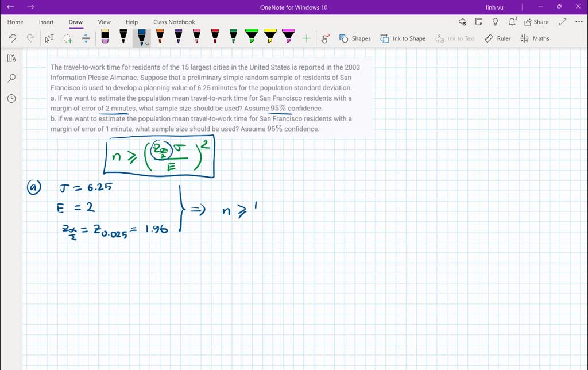
Task: Toggle Ink to Shape conversion
Action: coord(403,38)
